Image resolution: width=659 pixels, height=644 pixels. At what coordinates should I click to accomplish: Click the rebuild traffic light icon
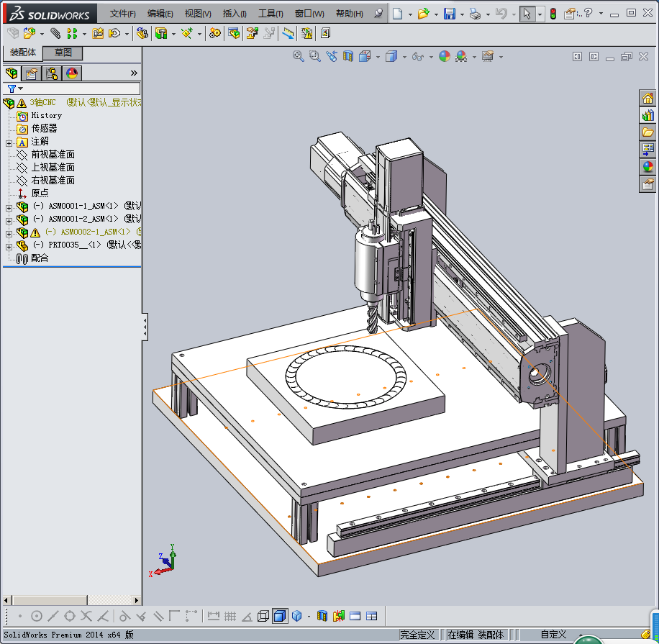[x=553, y=14]
